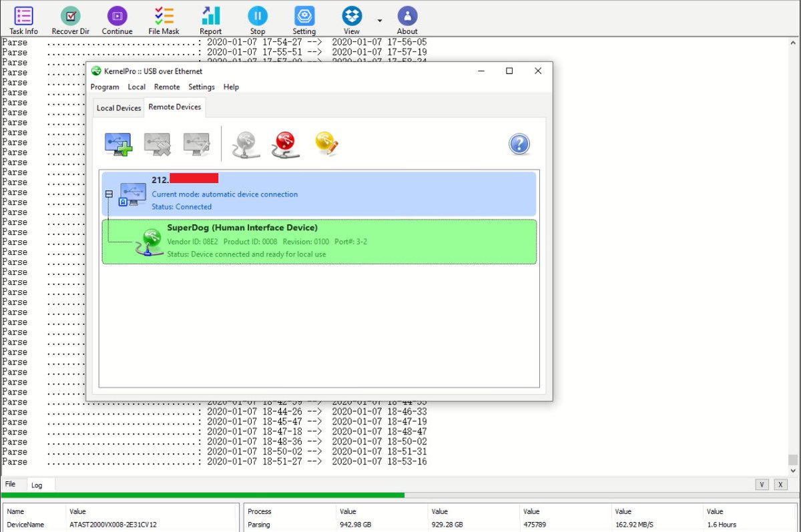This screenshot has height=532, width=801.
Task: Switch to the Remote Devices tab
Action: (175, 107)
